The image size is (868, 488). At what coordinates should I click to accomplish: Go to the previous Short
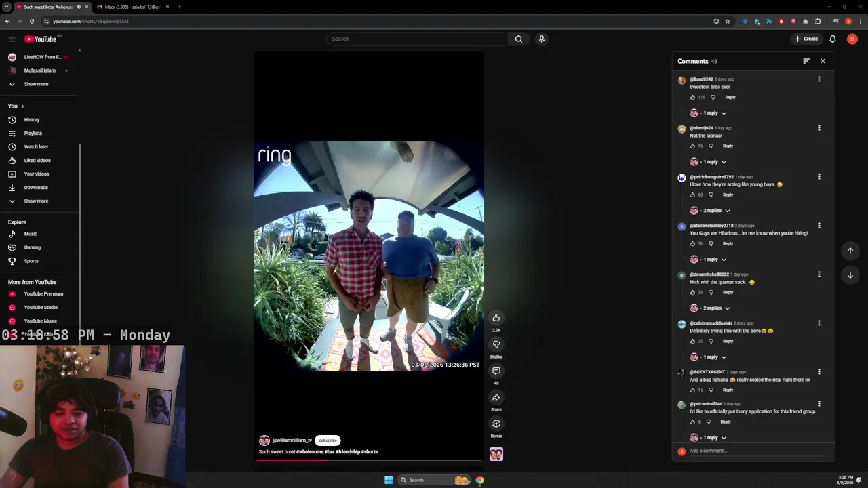tap(850, 251)
